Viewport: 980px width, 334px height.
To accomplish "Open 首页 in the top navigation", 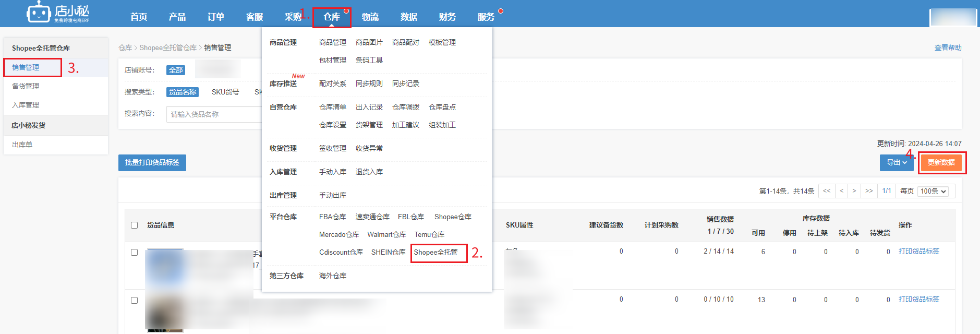I will (139, 17).
